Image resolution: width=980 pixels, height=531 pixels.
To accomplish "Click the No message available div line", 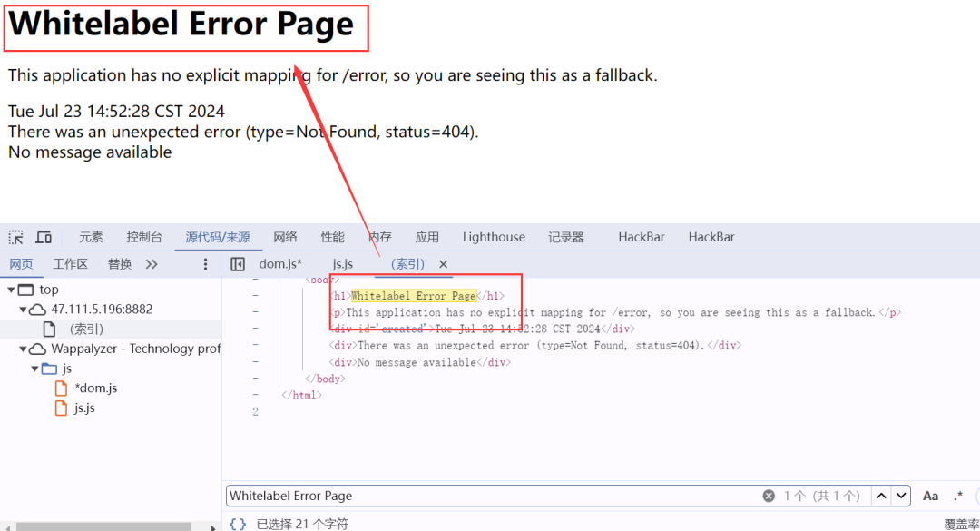I will tap(420, 362).
